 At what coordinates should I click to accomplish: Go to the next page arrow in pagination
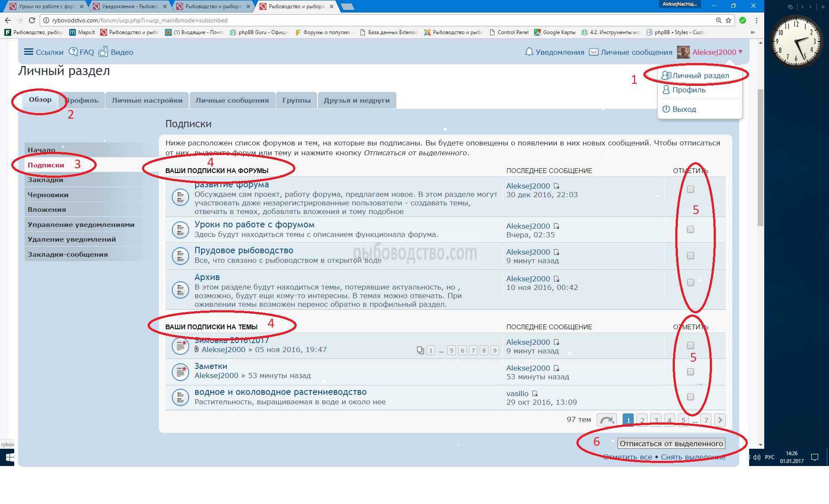pos(720,420)
